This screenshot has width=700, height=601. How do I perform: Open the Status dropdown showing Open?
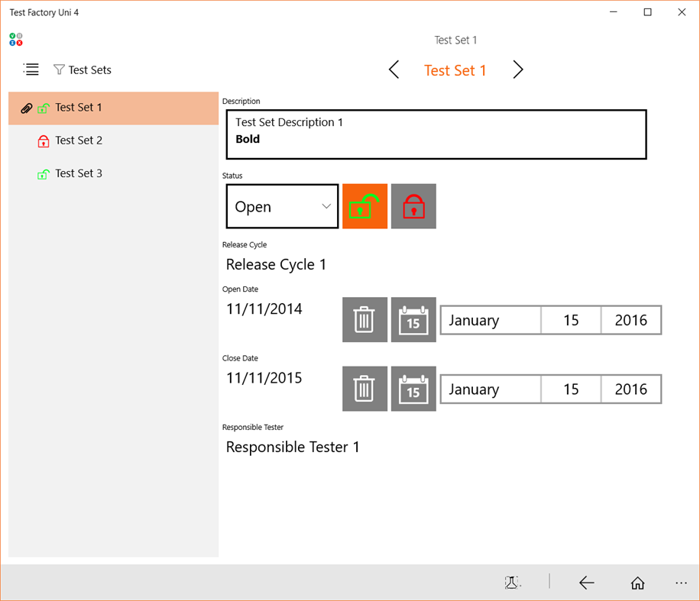tap(282, 206)
